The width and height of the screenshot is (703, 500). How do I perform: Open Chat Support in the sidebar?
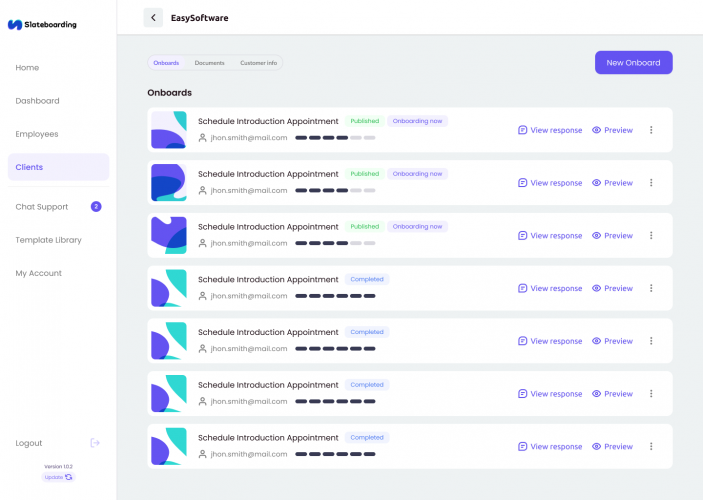pos(42,207)
